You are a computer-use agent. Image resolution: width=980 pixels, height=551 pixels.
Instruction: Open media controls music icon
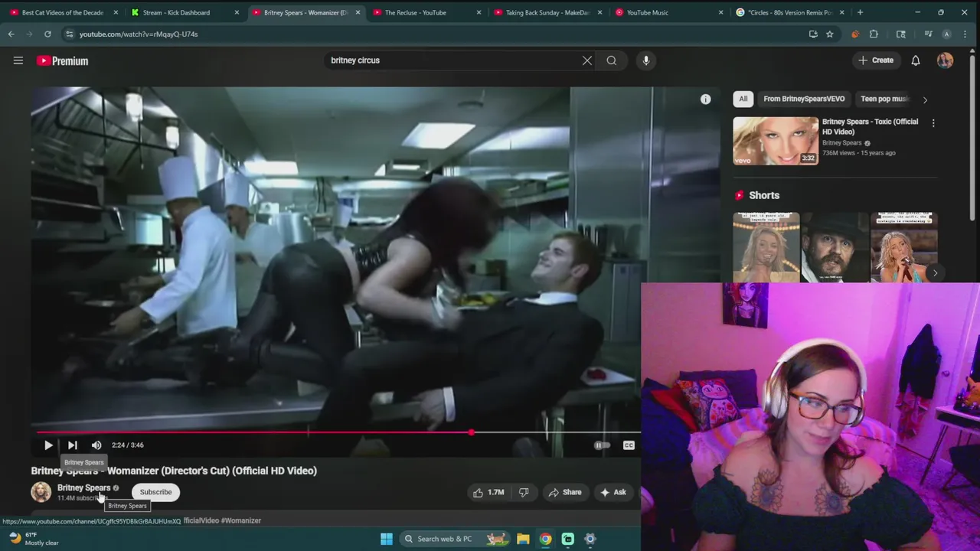tap(928, 34)
